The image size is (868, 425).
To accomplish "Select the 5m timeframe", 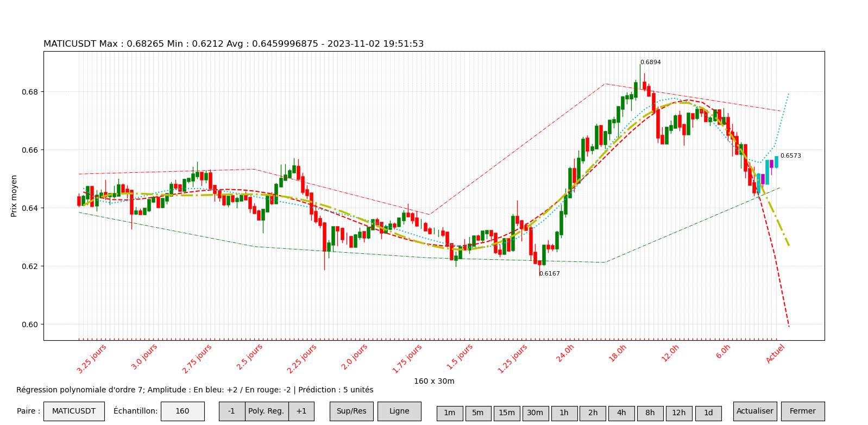I will click(478, 413).
